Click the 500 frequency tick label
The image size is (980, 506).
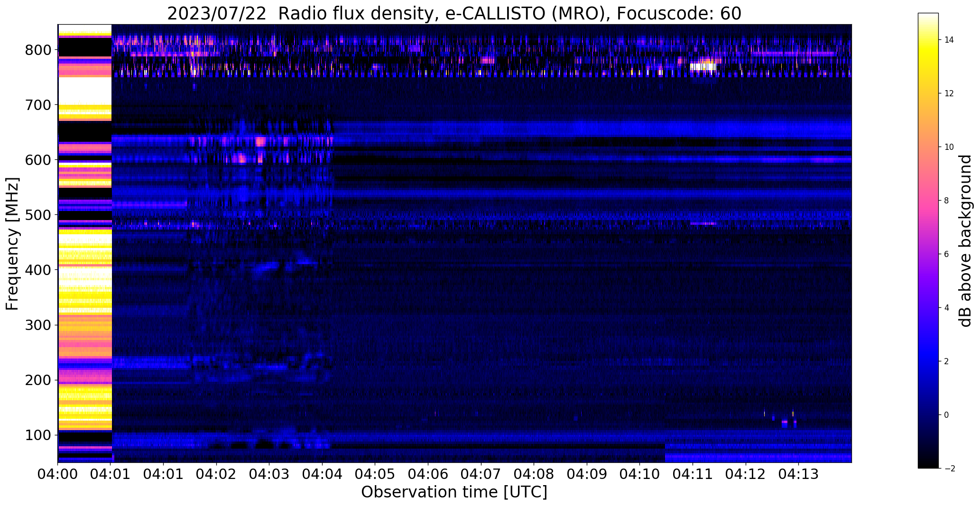[38, 215]
